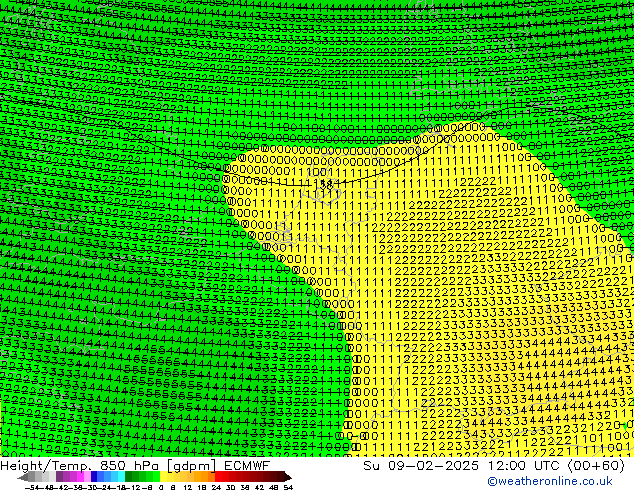Image resolution: width=634 pixels, height=490 pixels.
Task: Click the "12" label under the color scale
Action: [x=187, y=487]
